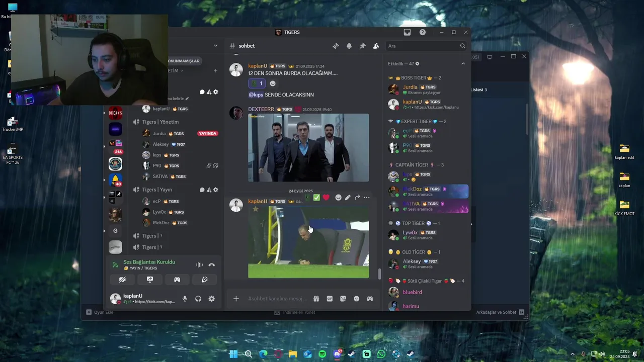Open chat for the Tigers | Yayın channel
This screenshot has height=362, width=644.
point(202,190)
